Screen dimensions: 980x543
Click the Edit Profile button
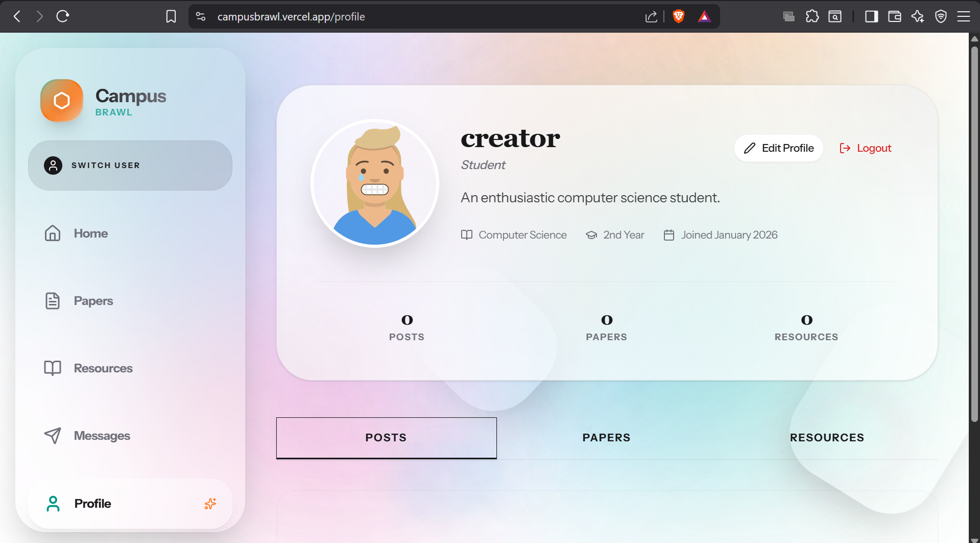tap(778, 148)
